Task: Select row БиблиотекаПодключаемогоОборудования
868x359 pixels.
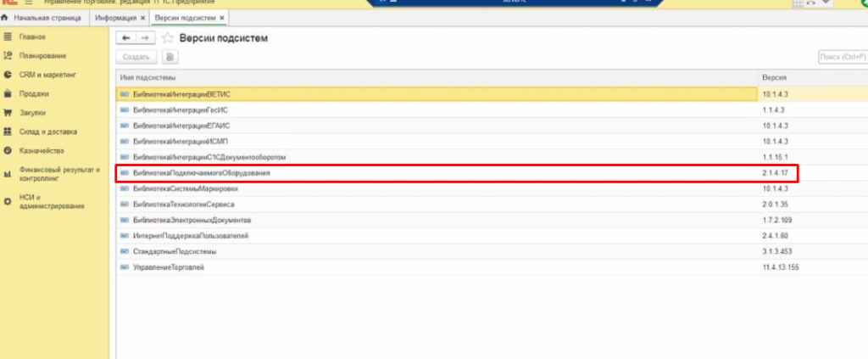Action: pyautogui.click(x=492, y=173)
